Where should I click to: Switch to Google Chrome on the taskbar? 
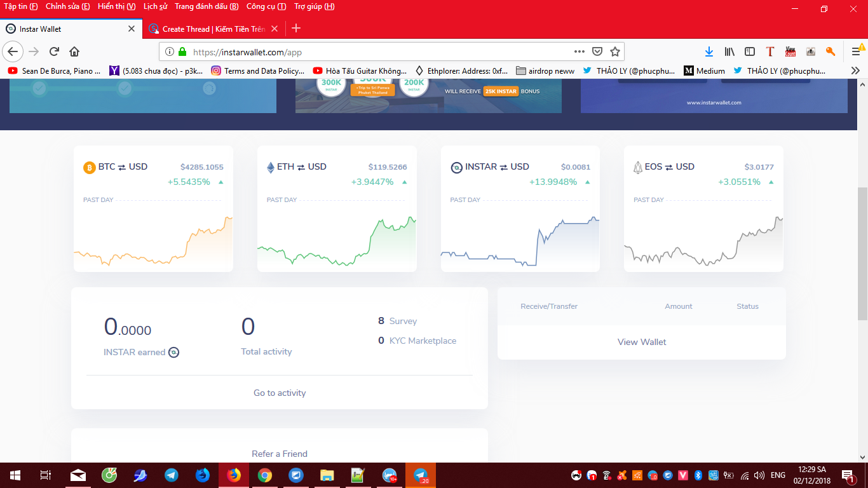[265, 475]
